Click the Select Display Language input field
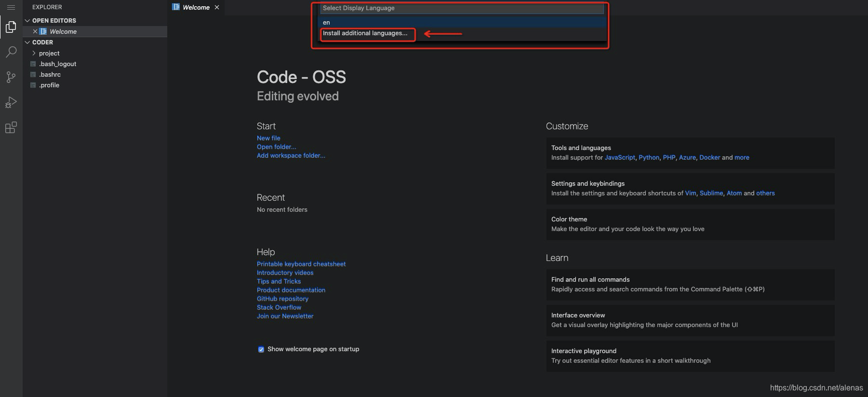Viewport: 868px width, 397px height. 462,8
